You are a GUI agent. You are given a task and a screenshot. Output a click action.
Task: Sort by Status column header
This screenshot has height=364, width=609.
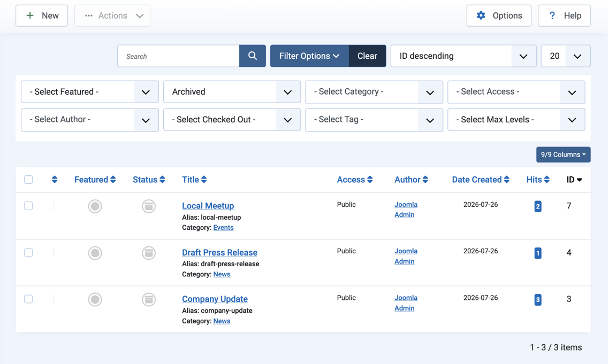tap(149, 180)
